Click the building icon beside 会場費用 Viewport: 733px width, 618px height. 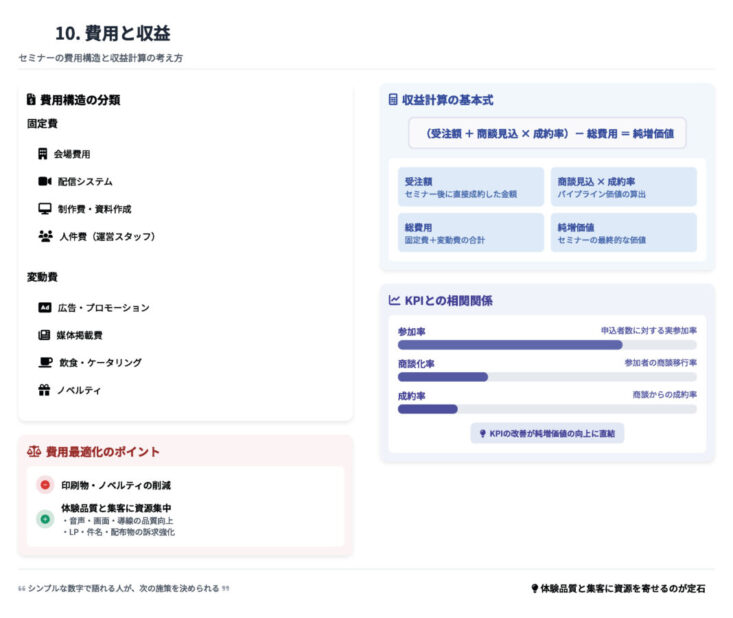[x=43, y=154]
